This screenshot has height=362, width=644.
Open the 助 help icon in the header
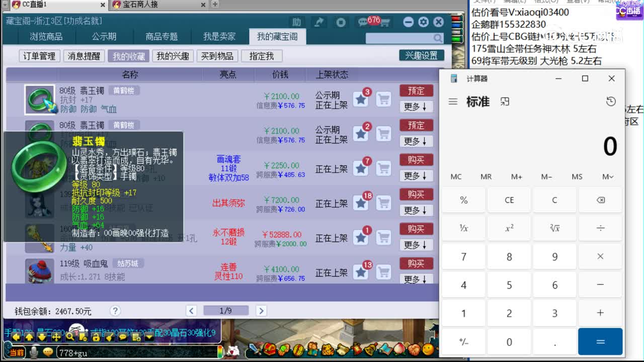click(297, 22)
